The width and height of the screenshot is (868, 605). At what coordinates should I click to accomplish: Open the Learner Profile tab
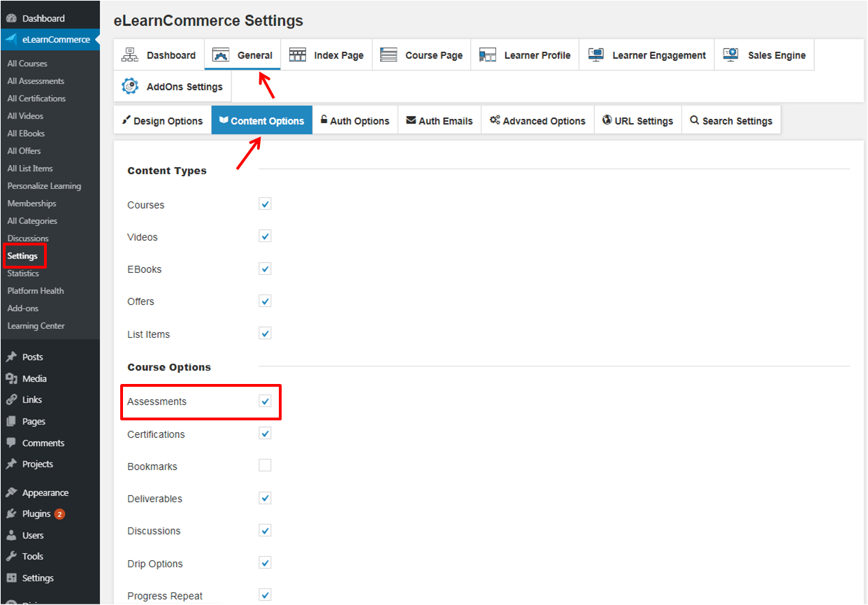coord(525,55)
